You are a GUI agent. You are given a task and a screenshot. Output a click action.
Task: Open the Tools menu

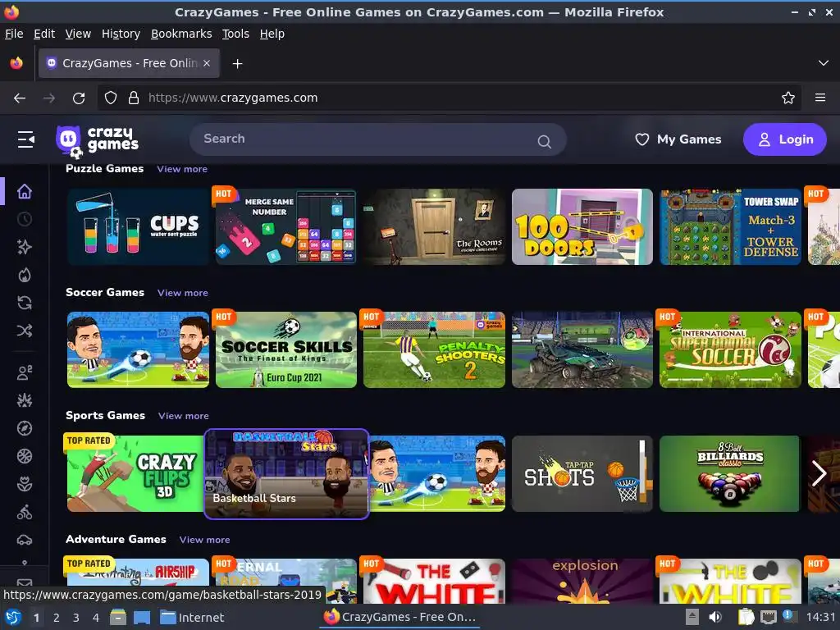pos(235,34)
